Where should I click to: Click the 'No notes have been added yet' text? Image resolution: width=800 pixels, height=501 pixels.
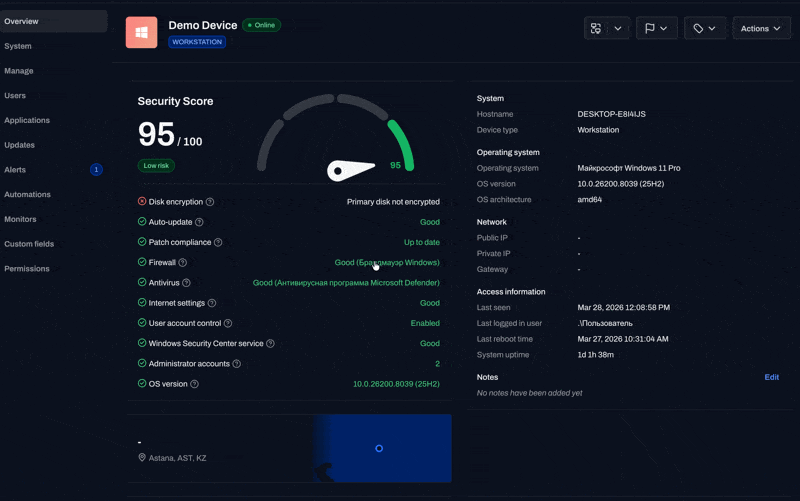point(529,393)
